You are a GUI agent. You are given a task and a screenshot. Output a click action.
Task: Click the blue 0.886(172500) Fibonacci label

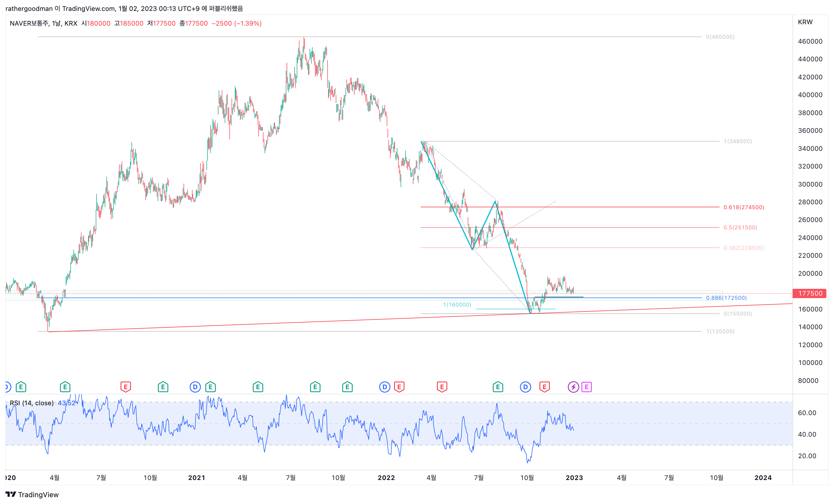pos(726,298)
